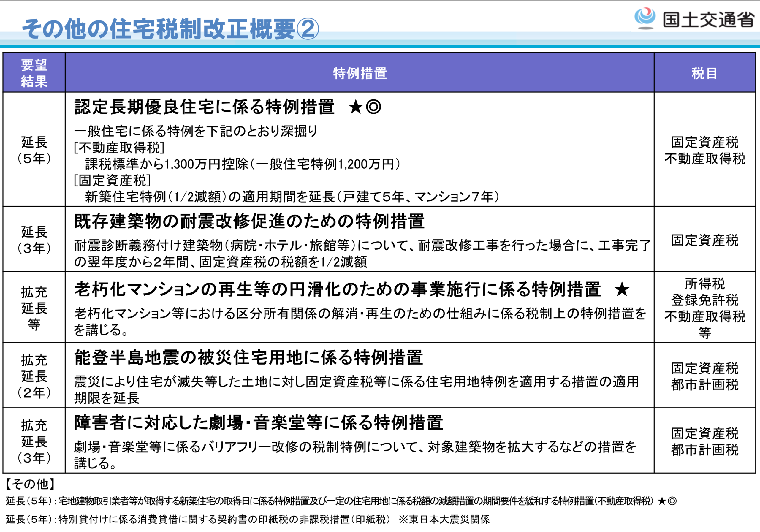The width and height of the screenshot is (760, 532).
Task: Click the circled number 2 in title
Action: [308, 29]
